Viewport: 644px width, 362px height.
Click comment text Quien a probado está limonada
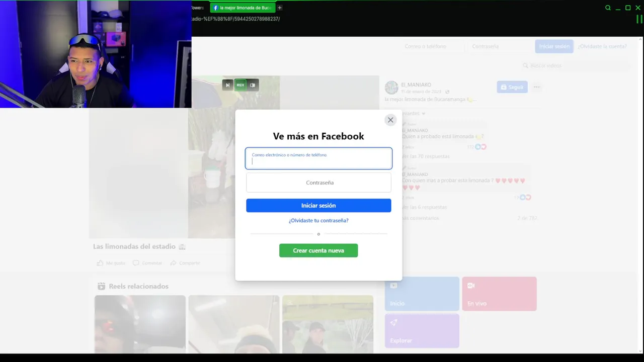pos(443,136)
